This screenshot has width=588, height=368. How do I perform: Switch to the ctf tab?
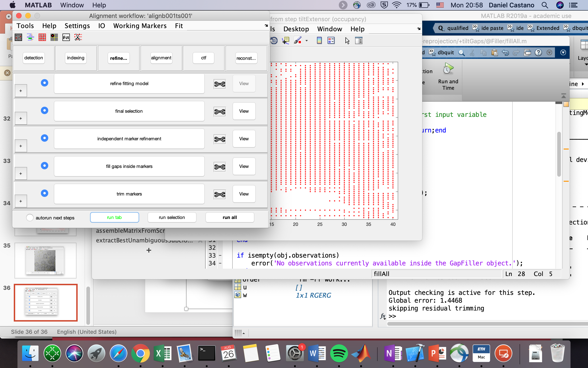203,58
